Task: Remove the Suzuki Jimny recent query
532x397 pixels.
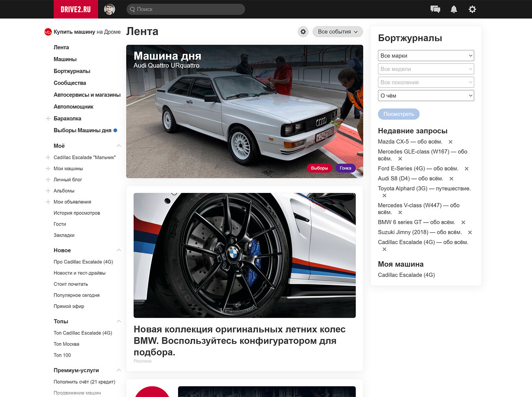Action: [470, 233]
